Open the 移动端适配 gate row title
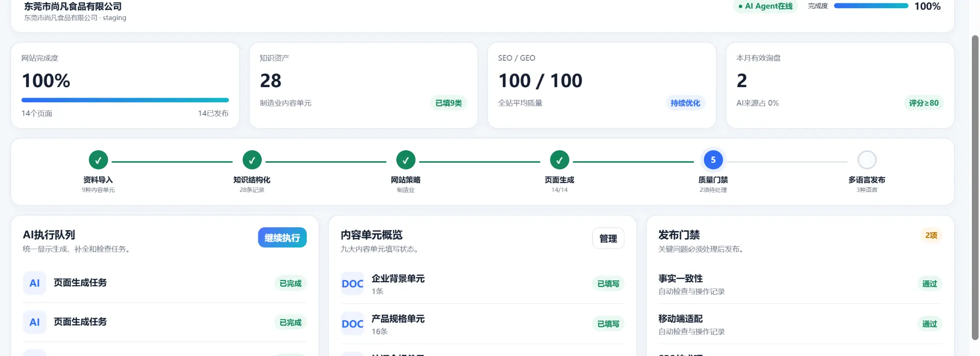980x356 pixels. click(680, 319)
